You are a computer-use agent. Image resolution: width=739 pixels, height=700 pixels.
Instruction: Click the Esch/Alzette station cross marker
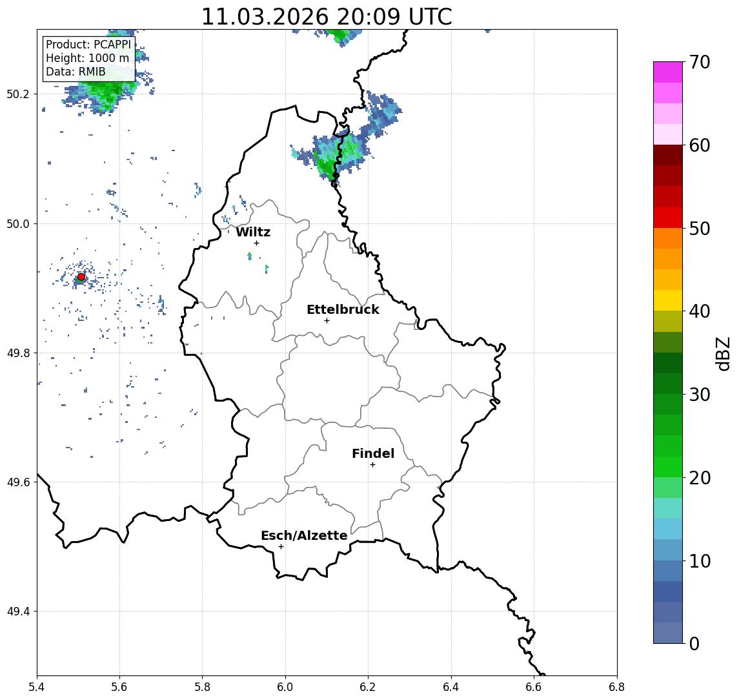coord(281,547)
